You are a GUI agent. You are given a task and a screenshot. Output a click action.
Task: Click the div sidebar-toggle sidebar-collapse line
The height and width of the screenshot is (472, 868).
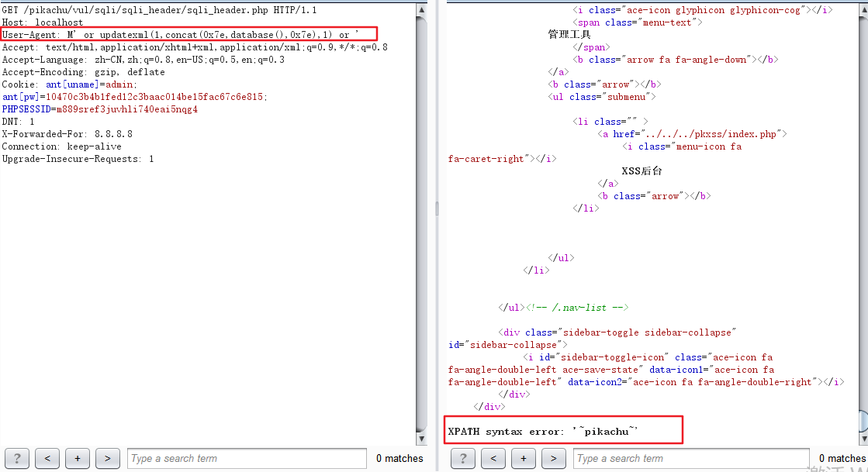(617, 332)
